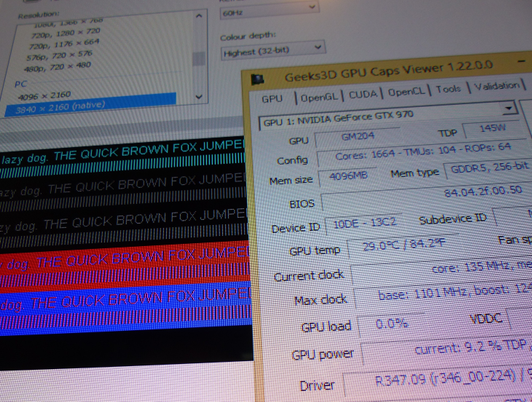Click the 4096MB Mem size field
This screenshot has width=532, height=402.
tap(348, 176)
